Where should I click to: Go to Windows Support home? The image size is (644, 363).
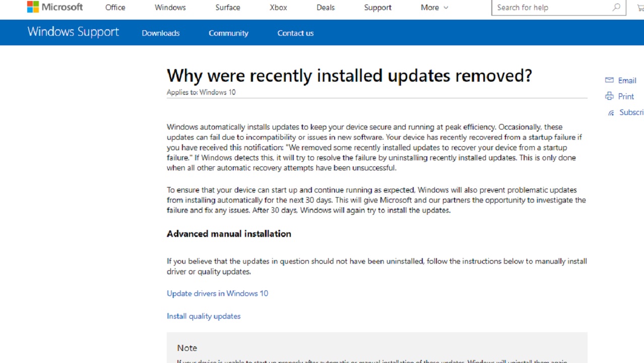73,32
